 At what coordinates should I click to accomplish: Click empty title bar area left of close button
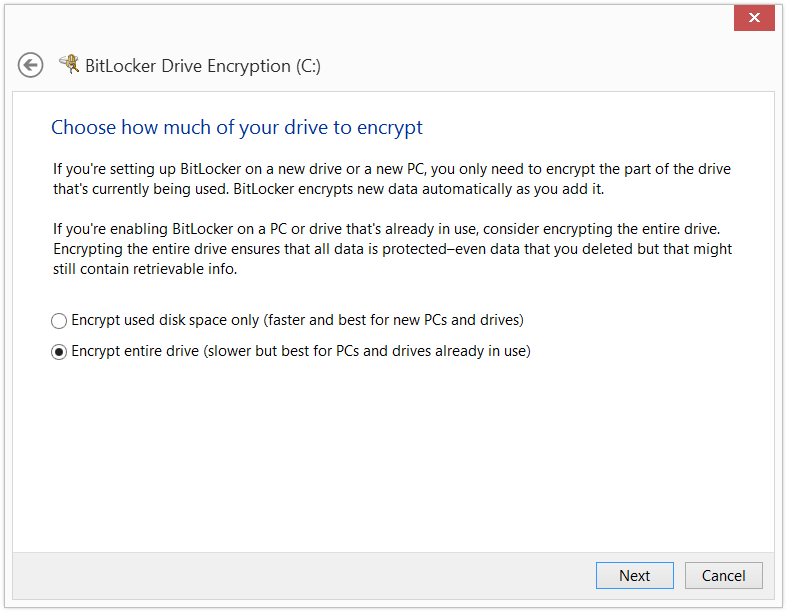[x=367, y=18]
